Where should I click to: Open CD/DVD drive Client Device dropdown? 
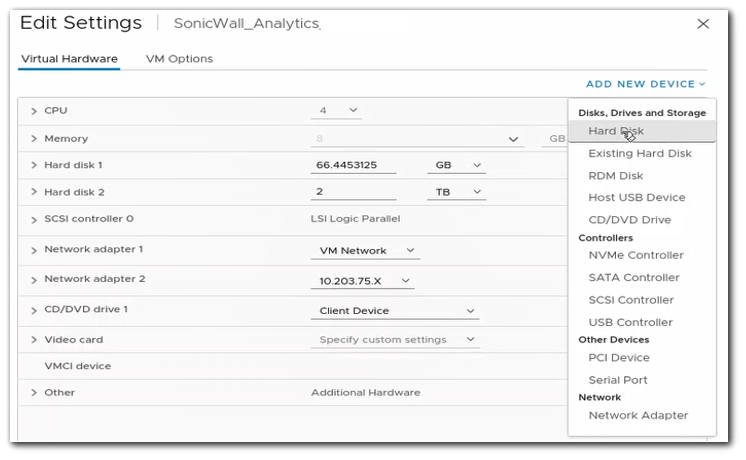pyautogui.click(x=395, y=311)
